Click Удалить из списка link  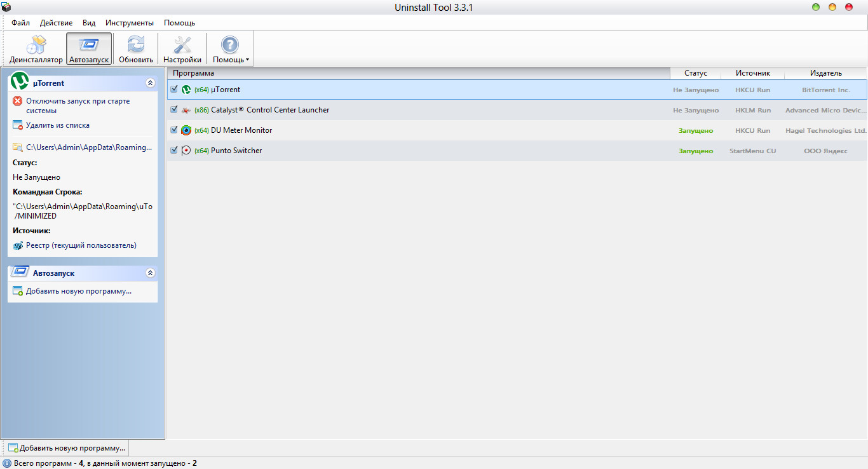[x=57, y=125]
